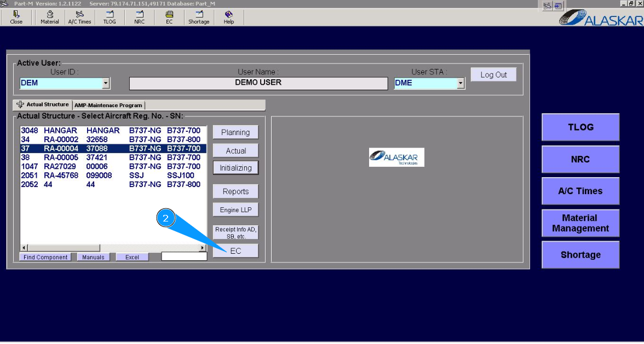The image size is (644, 344).
Task: Select aircraft row RA27029 00006
Action: [113, 166]
